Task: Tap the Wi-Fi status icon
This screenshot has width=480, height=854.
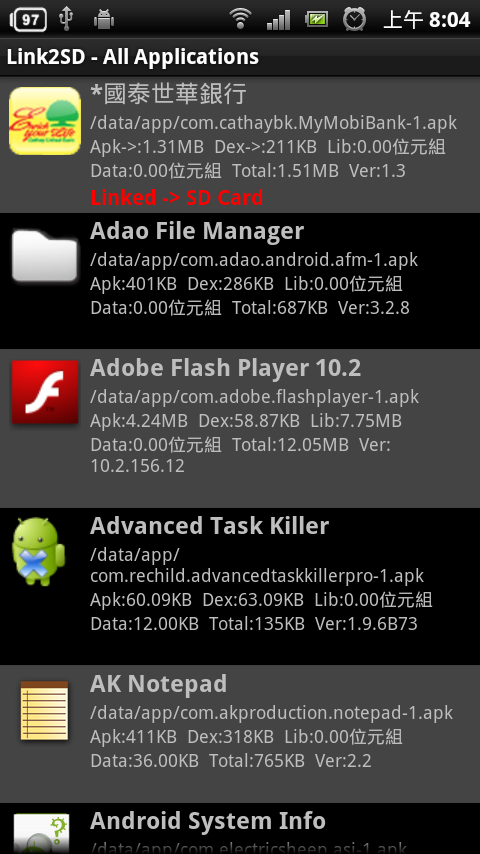Action: (x=240, y=20)
